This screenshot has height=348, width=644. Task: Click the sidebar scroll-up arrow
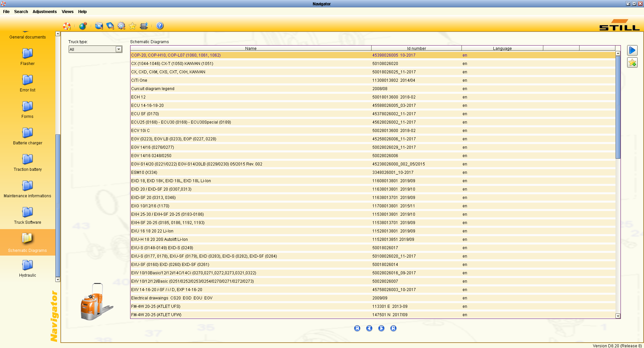pos(58,34)
